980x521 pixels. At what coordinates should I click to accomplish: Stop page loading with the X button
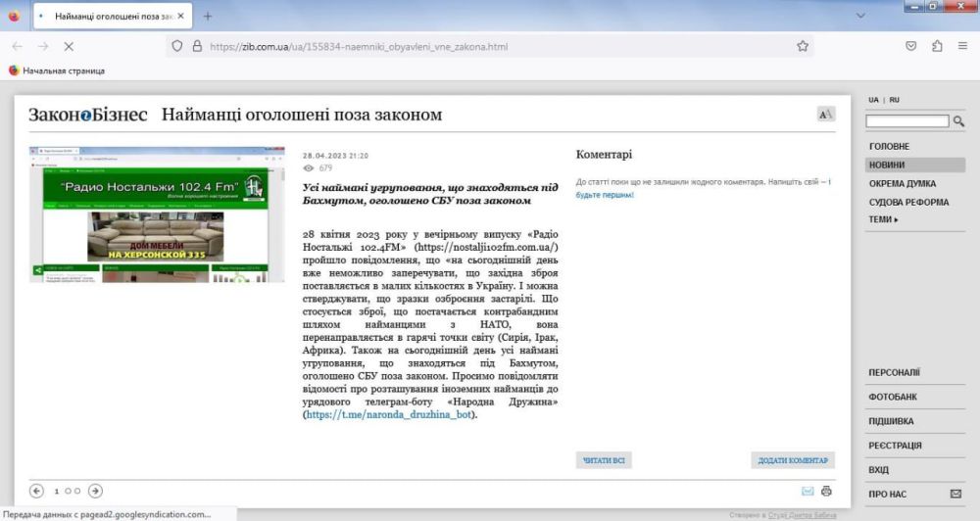click(69, 46)
